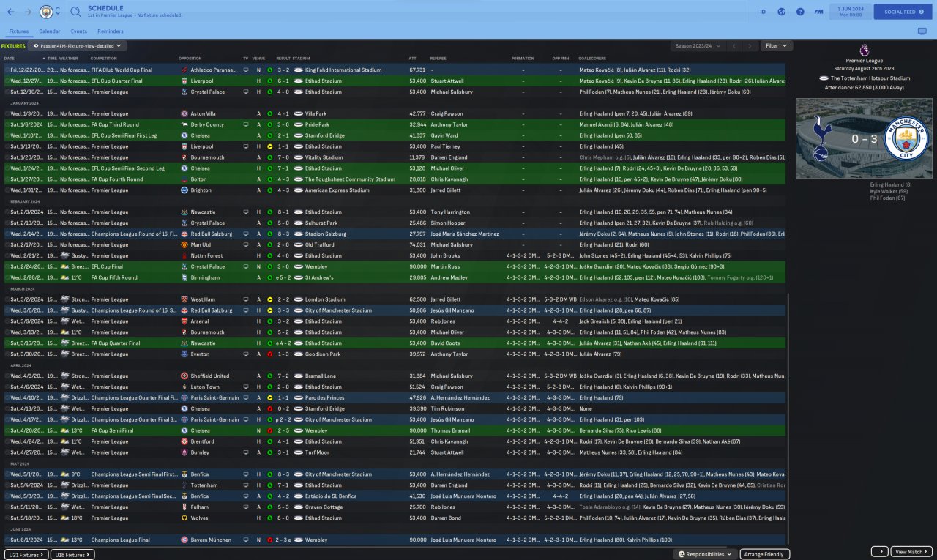Viewport: 937px width, 560px height.
Task: Sort by the Referee column header
Action: pos(438,58)
